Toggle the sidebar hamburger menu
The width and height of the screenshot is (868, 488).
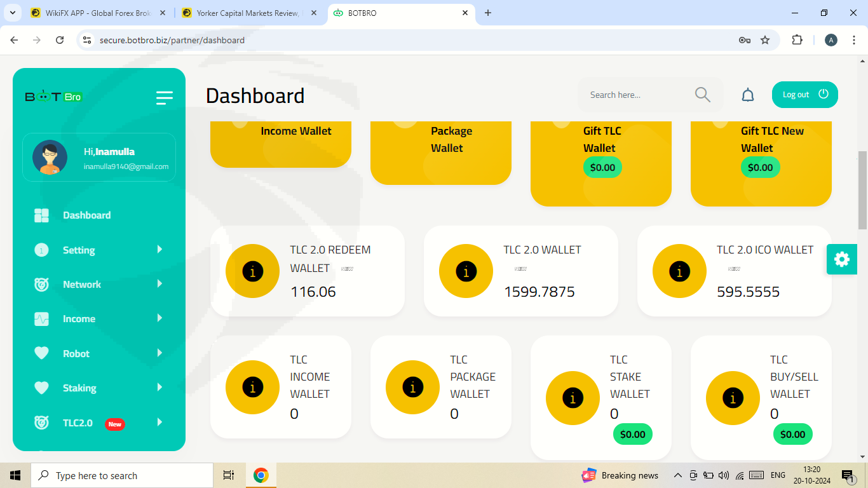point(165,97)
